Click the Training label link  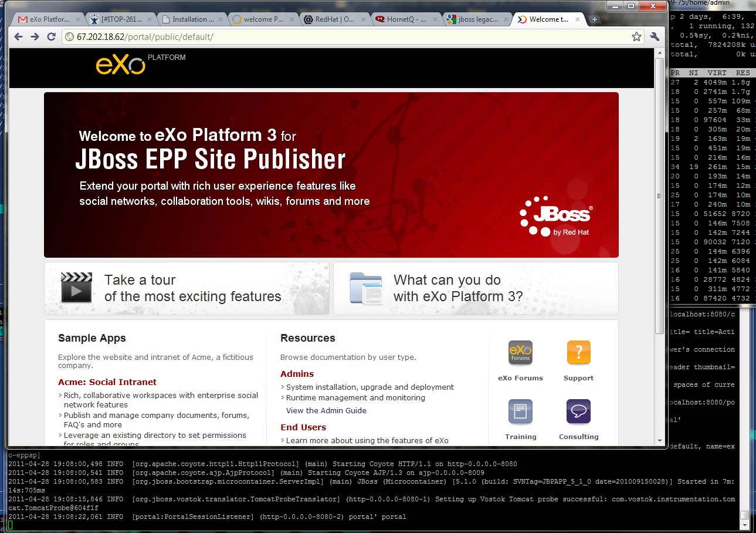click(x=520, y=437)
